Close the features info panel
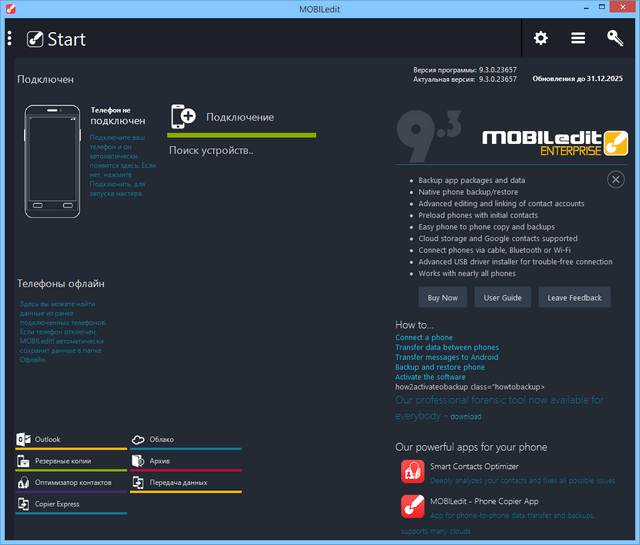Image resolution: width=640 pixels, height=545 pixels. point(616,180)
